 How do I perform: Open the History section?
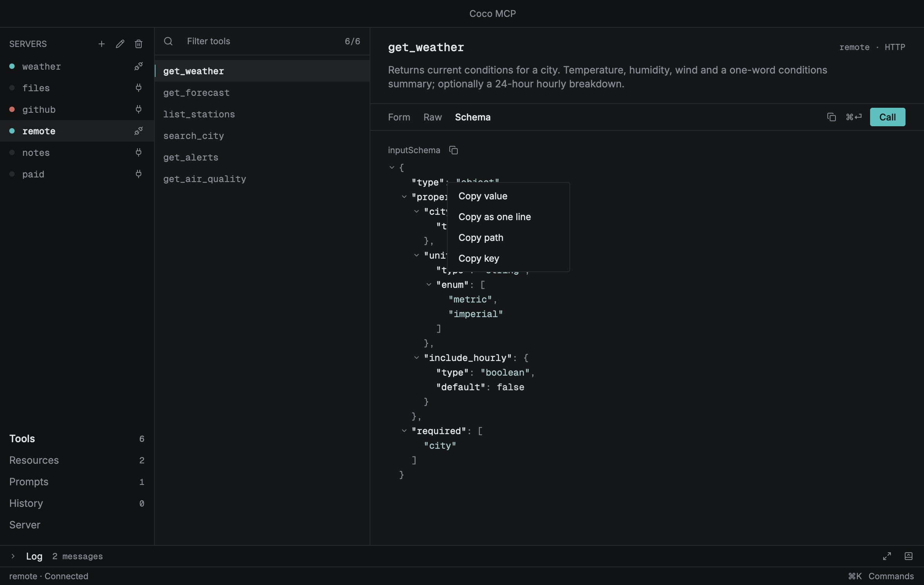77,503
